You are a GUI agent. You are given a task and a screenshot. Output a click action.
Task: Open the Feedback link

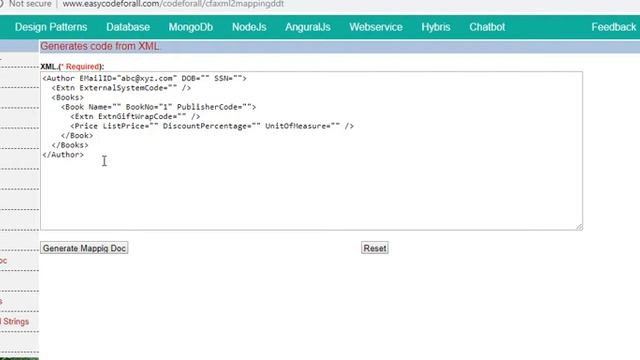613,27
